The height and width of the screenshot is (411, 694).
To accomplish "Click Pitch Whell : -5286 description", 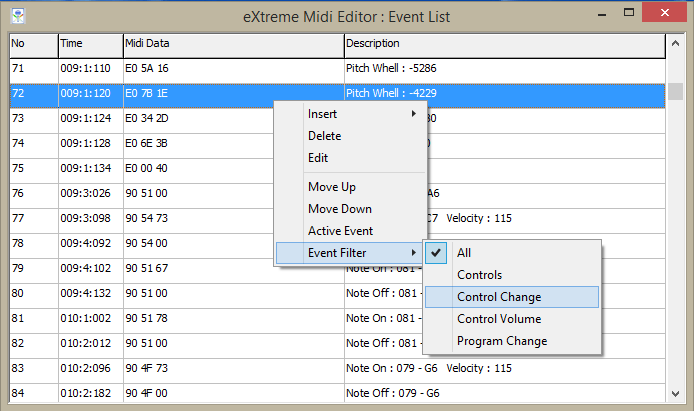I will tap(391, 69).
